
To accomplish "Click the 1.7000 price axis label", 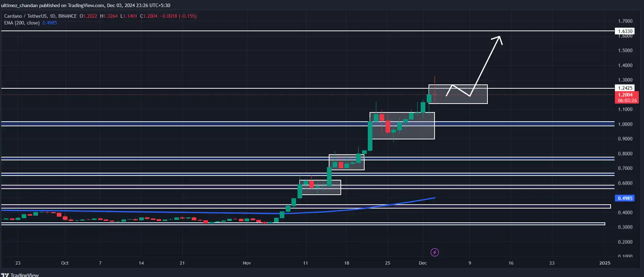I will (x=625, y=21).
